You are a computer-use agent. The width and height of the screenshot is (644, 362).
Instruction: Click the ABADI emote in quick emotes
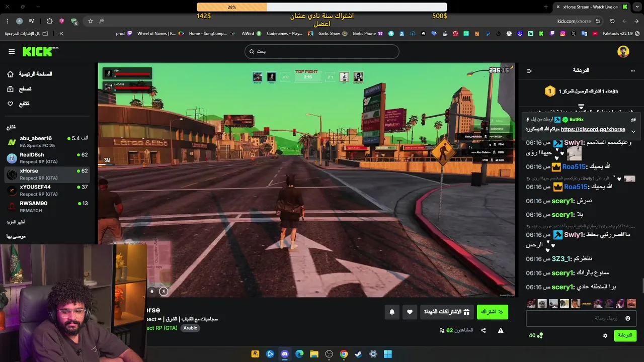(587, 303)
